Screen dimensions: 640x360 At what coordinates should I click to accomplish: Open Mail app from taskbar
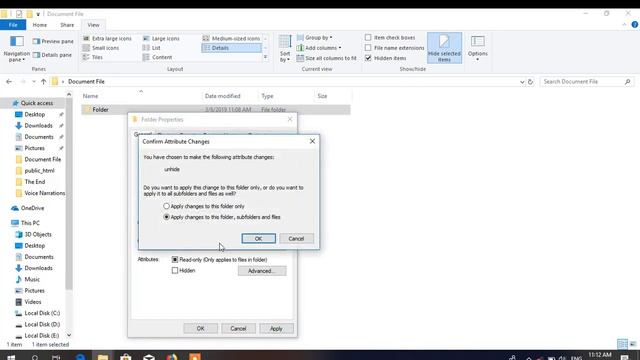point(149,357)
